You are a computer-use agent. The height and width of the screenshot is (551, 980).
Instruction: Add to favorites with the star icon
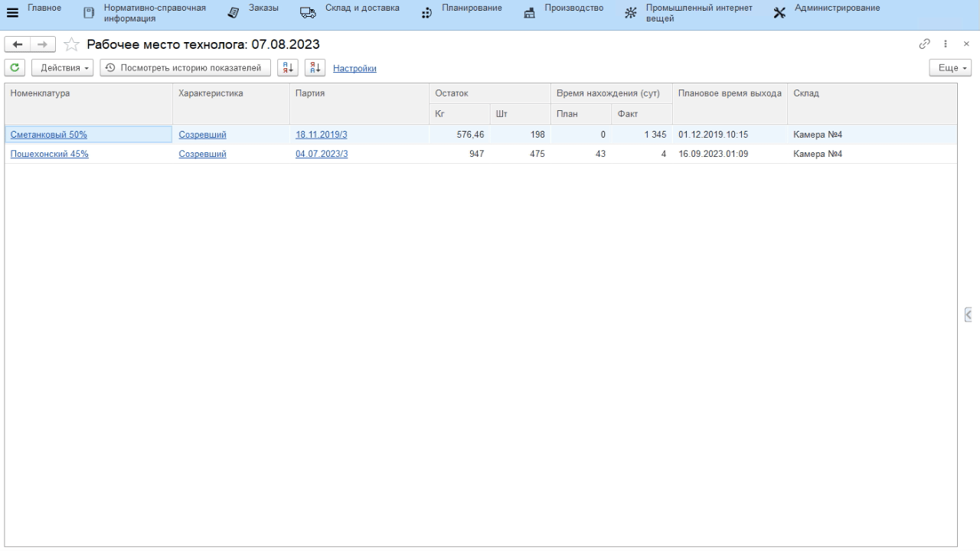71,44
